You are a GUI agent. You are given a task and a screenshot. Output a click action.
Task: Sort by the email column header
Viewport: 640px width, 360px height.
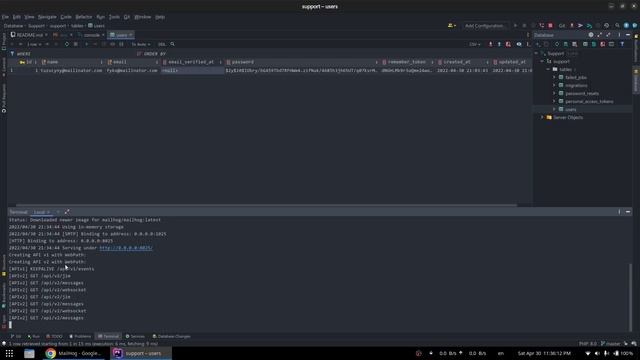(x=132, y=62)
